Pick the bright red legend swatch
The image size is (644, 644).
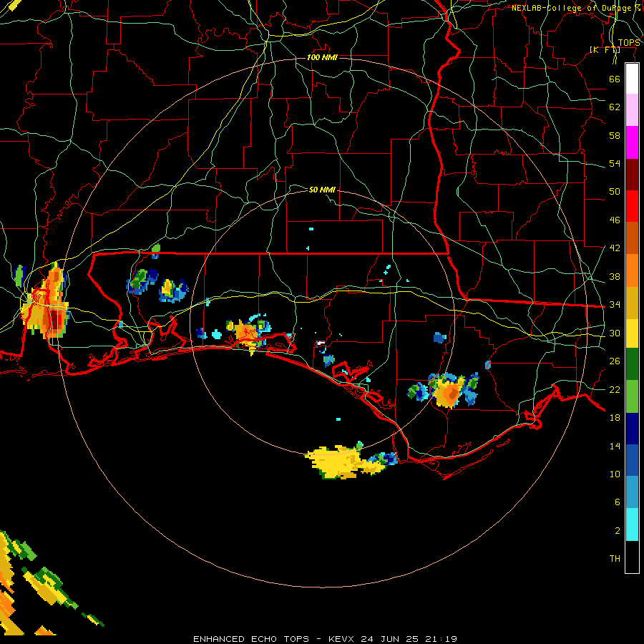[632, 206]
